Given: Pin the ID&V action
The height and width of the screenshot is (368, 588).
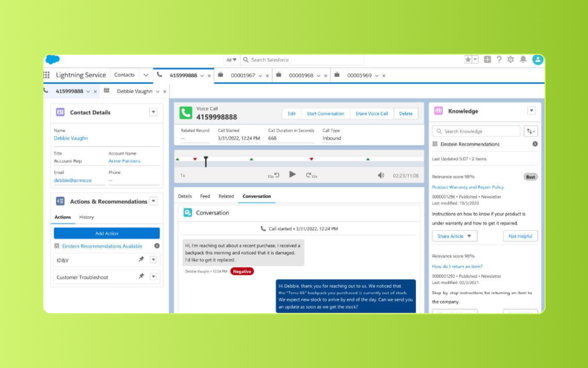Looking at the screenshot, I should point(141,259).
